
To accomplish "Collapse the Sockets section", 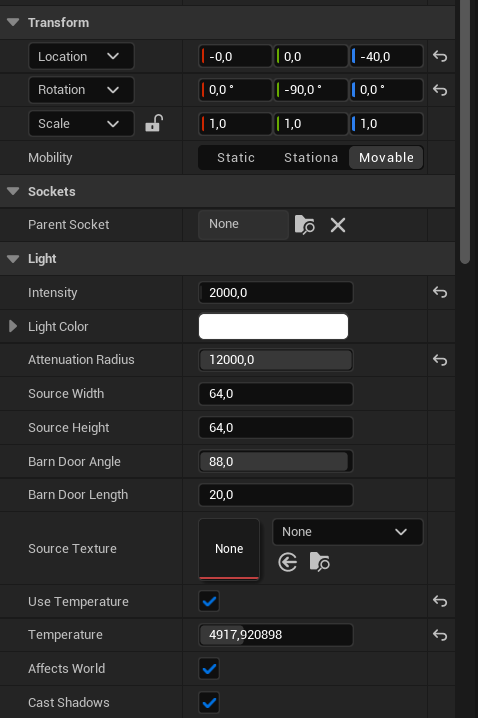I will [x=13, y=191].
